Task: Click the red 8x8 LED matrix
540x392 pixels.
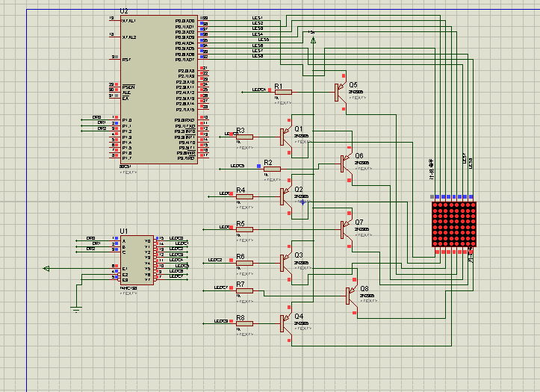Action: coord(453,225)
